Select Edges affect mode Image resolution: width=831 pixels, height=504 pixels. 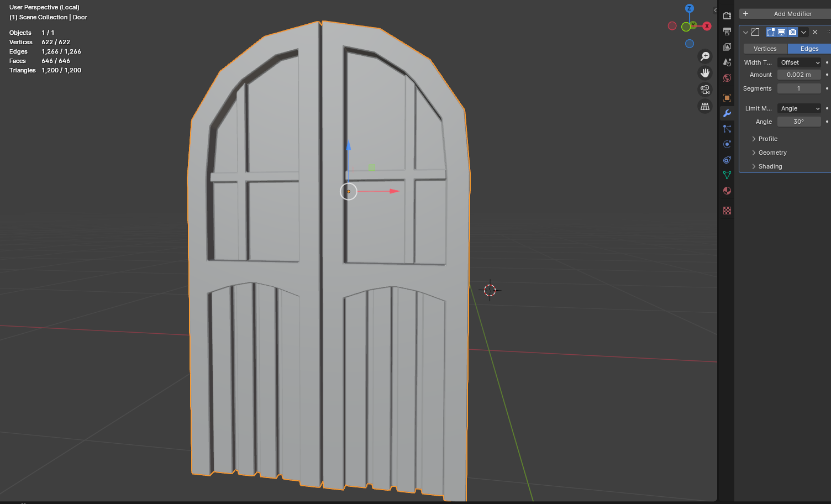click(809, 49)
